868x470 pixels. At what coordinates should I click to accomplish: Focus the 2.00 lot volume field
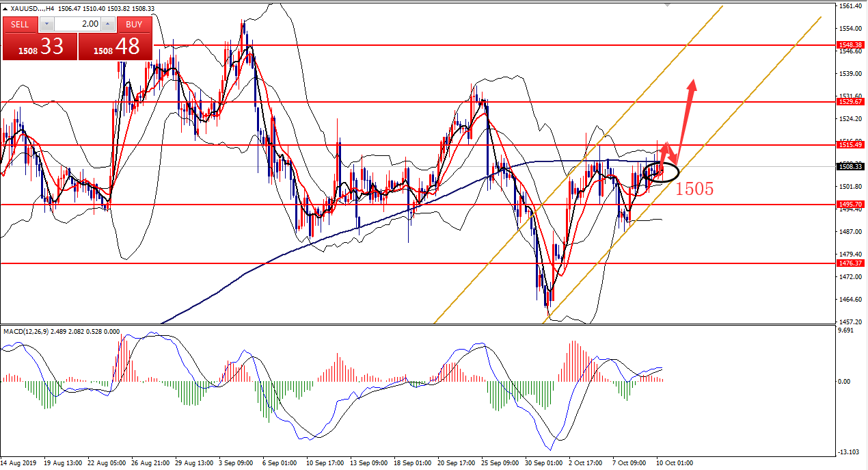click(x=77, y=24)
